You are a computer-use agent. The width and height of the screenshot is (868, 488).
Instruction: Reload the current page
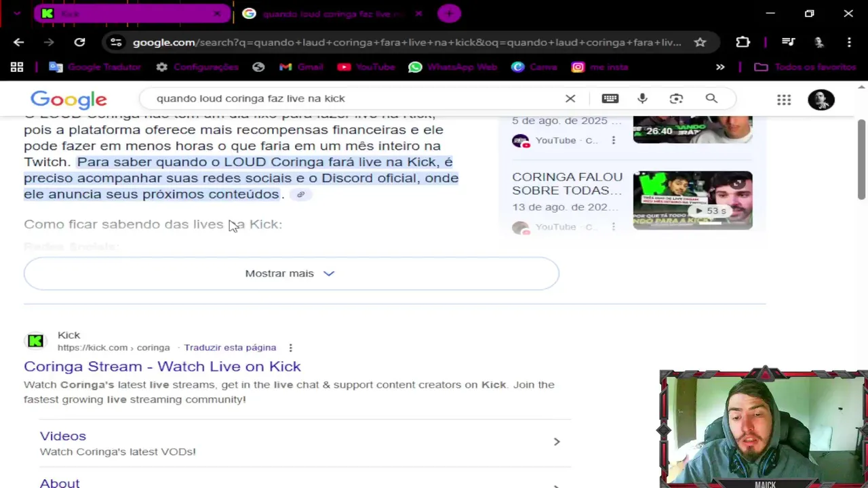79,42
